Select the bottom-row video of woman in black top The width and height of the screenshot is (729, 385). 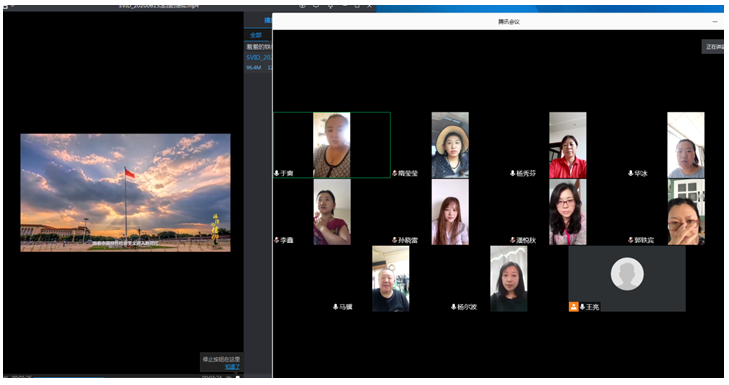509,279
